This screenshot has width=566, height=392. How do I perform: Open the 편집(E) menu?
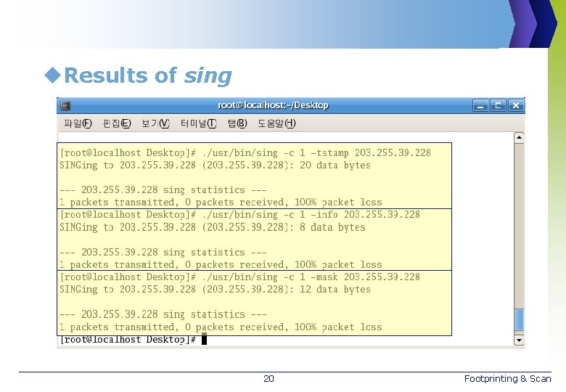click(x=117, y=123)
